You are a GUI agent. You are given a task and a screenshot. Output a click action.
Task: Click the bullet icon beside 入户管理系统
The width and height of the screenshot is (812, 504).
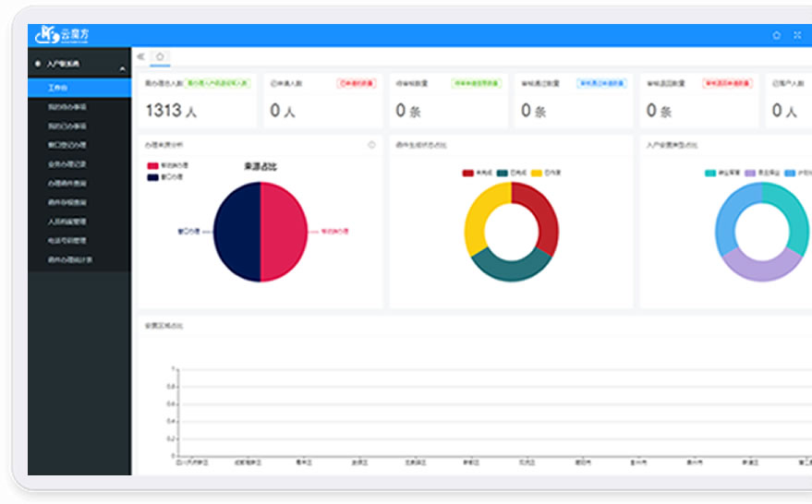click(x=37, y=65)
